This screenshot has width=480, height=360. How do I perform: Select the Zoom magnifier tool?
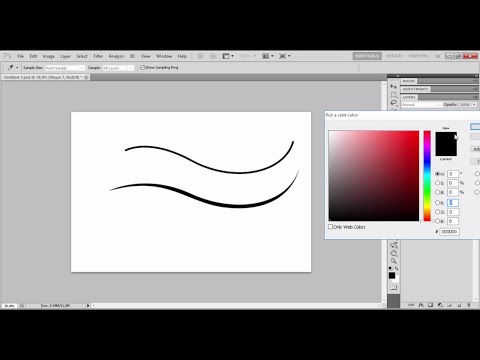394,261
